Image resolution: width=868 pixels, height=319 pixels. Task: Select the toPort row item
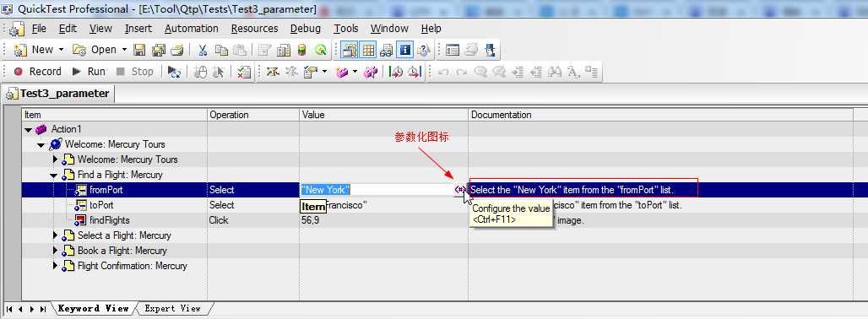(101, 205)
